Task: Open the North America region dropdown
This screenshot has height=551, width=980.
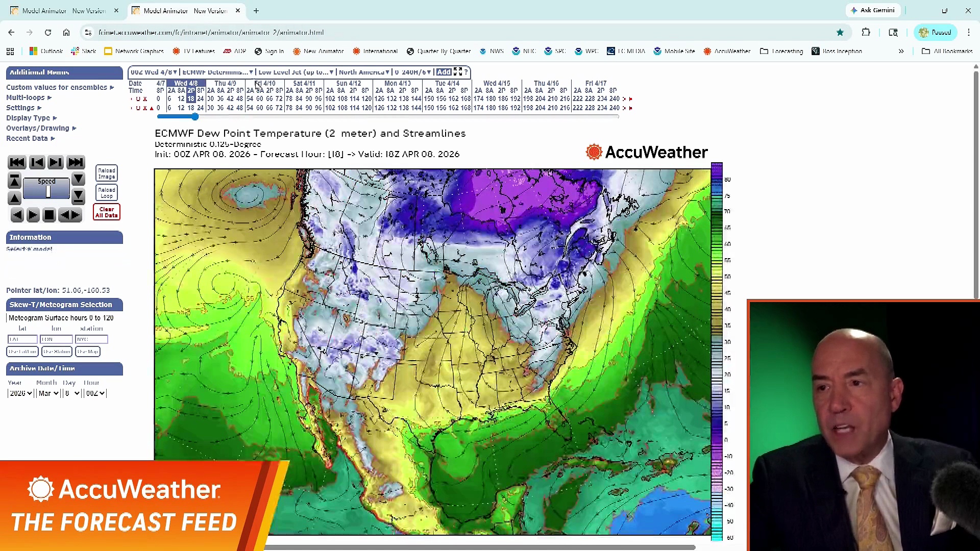Action: tap(364, 72)
